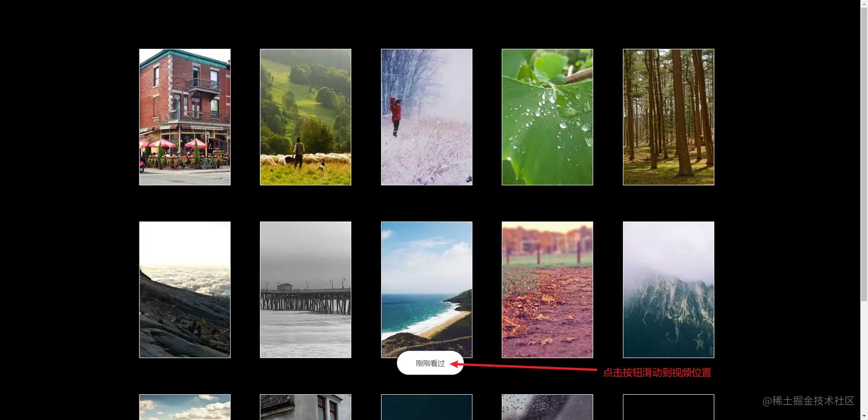Open the green leaf with water droplets thumbnail
The width and height of the screenshot is (868, 420).
547,117
